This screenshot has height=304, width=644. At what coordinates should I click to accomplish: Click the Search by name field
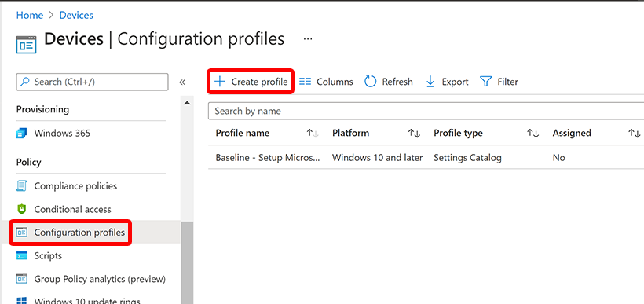click(426, 111)
